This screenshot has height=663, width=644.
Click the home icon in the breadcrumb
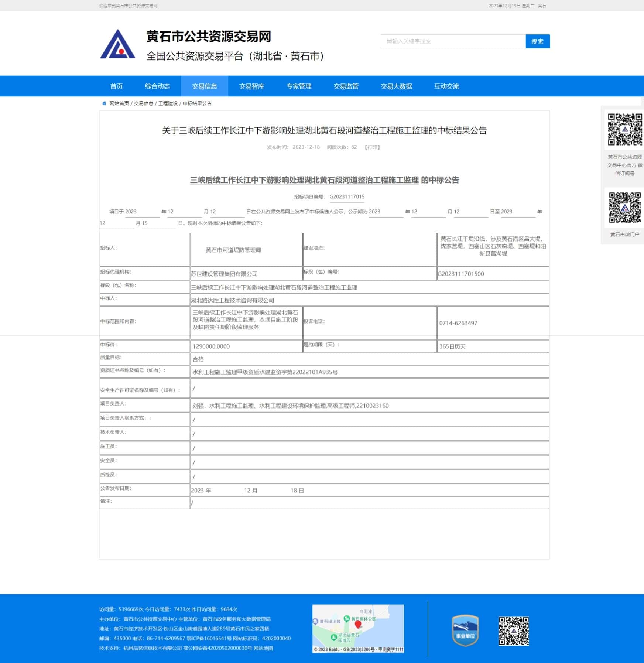click(x=104, y=103)
